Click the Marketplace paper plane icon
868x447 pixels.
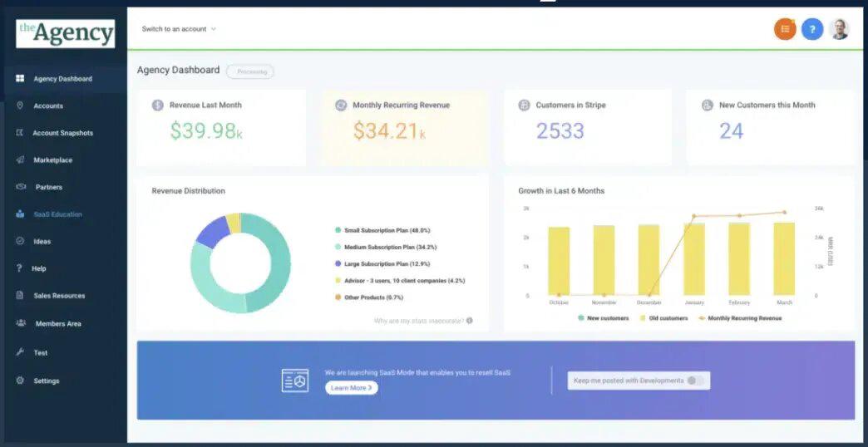tap(20, 160)
